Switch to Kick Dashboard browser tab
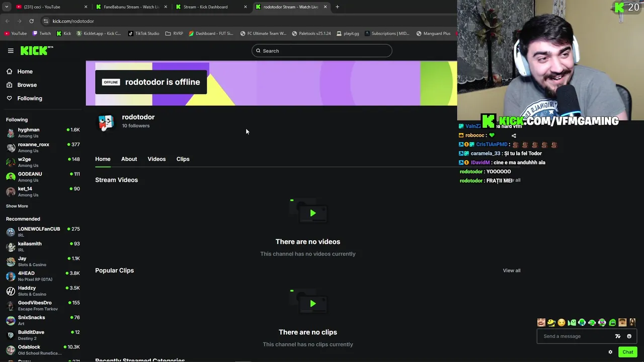Viewport: 644px width, 362px height. click(211, 7)
